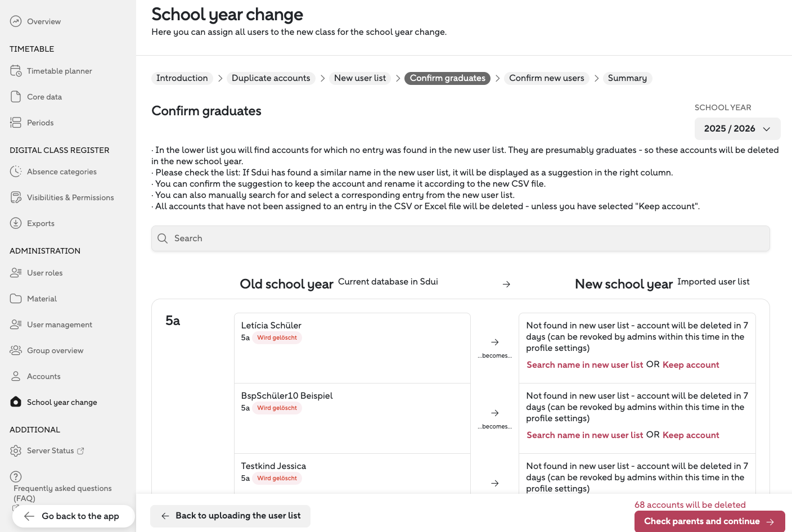The image size is (792, 532).
Task: Click Back to uploading the user list
Action: click(x=231, y=516)
